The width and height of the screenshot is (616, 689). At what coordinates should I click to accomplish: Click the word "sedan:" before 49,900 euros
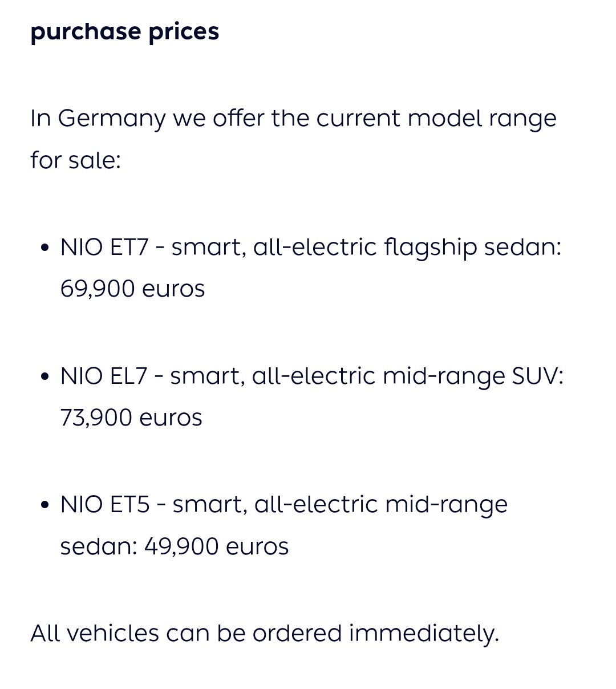pyautogui.click(x=99, y=546)
